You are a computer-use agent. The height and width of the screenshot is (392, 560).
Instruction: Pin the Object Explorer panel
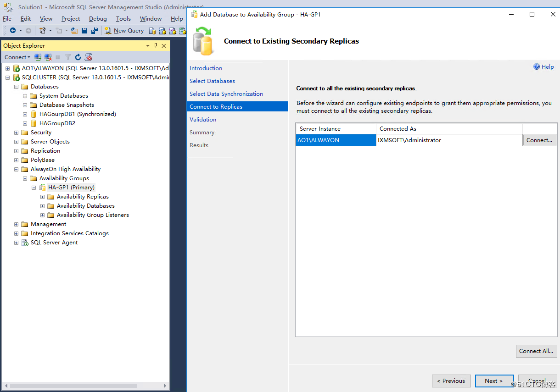click(156, 45)
